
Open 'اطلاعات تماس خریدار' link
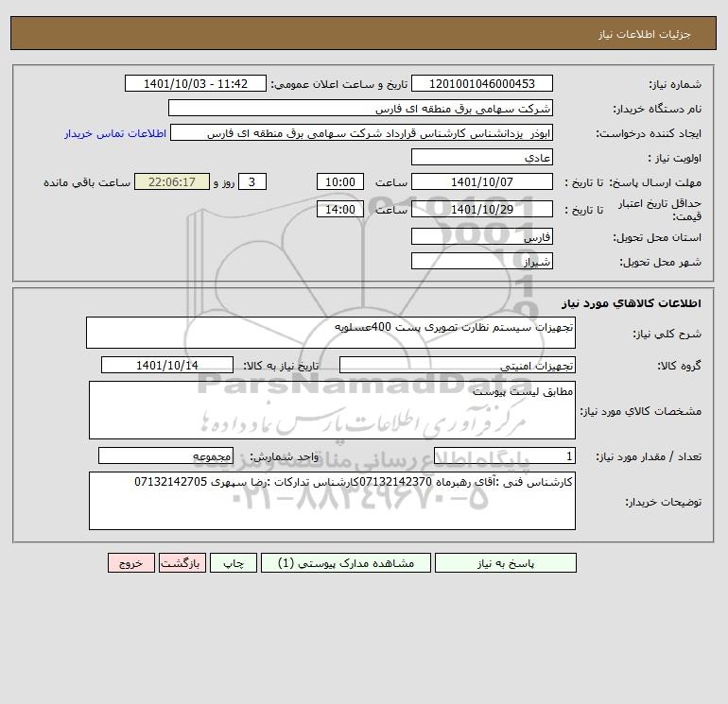click(x=115, y=133)
